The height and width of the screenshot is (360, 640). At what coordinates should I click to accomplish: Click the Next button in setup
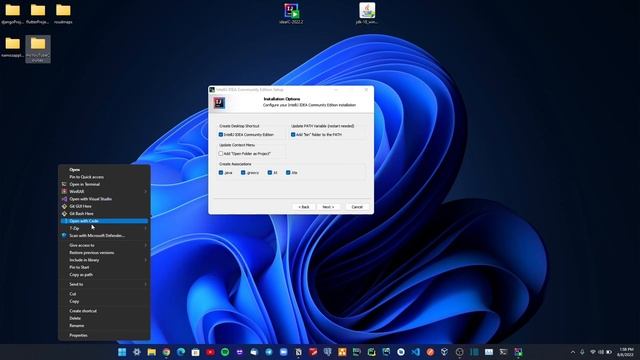[328, 207]
